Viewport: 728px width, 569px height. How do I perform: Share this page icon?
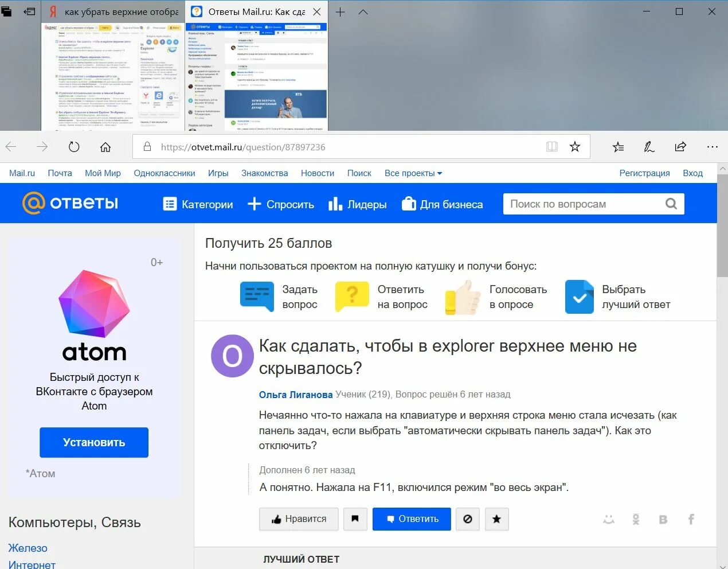click(680, 147)
